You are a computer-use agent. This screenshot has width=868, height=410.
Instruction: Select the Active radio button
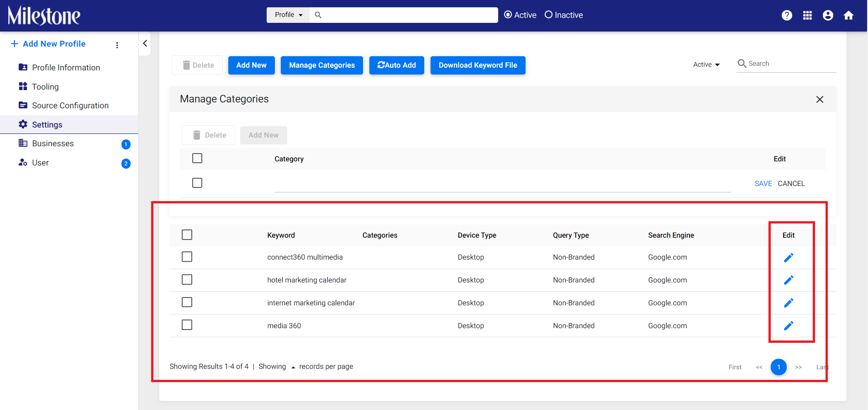508,15
